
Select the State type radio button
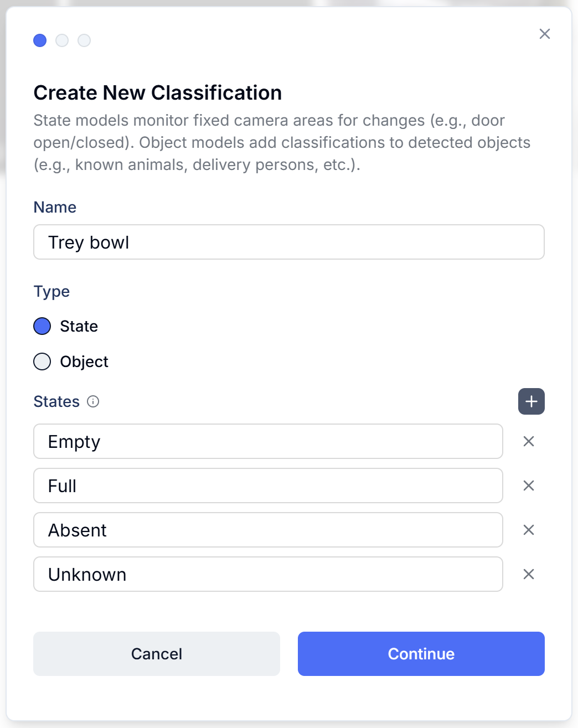point(42,327)
